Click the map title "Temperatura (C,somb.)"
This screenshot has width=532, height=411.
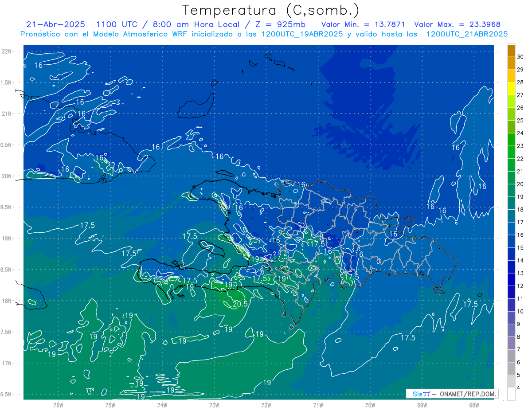point(271,10)
